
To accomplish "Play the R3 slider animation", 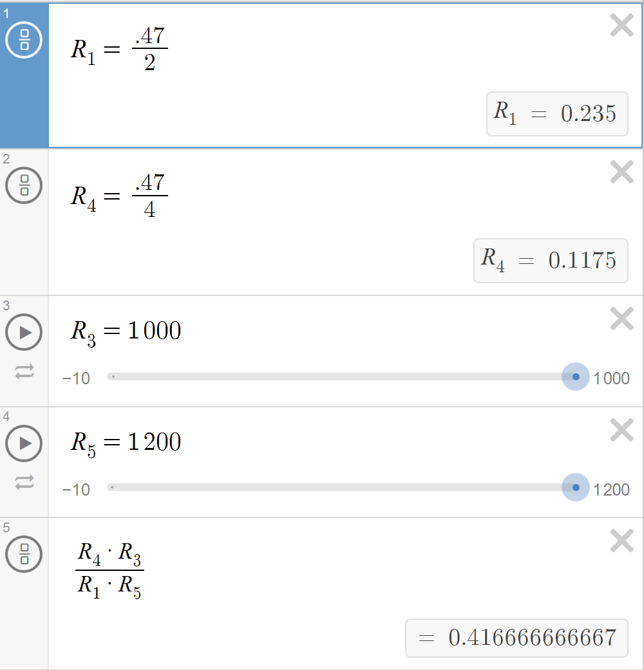I will pos(24,332).
